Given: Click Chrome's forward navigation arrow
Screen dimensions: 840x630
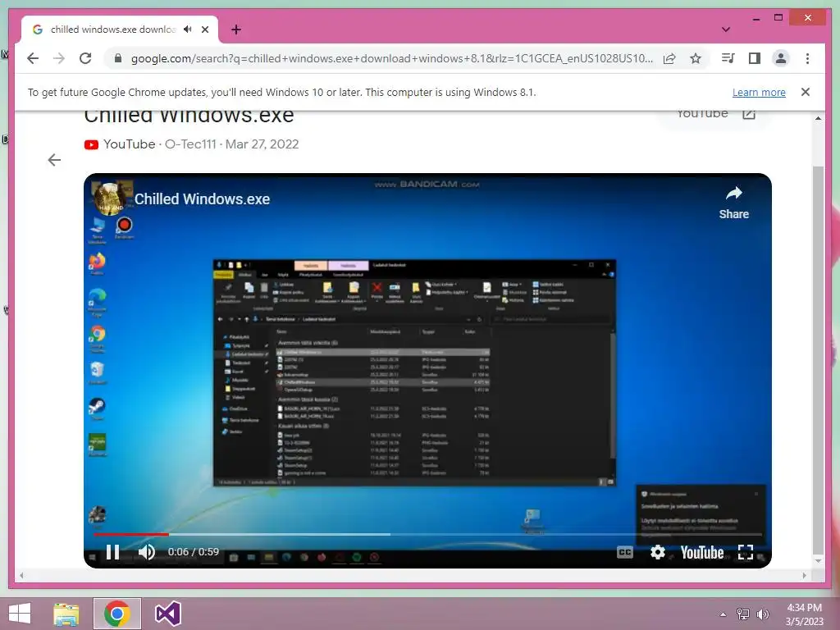Looking at the screenshot, I should [59, 58].
